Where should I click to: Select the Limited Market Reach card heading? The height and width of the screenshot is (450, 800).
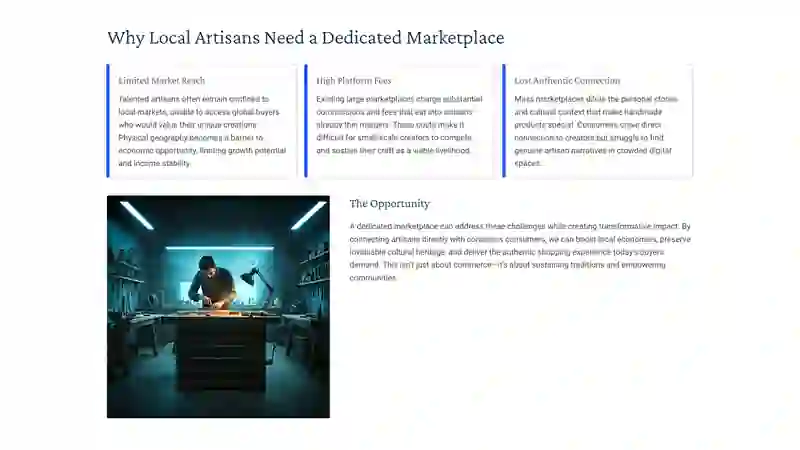coord(162,81)
